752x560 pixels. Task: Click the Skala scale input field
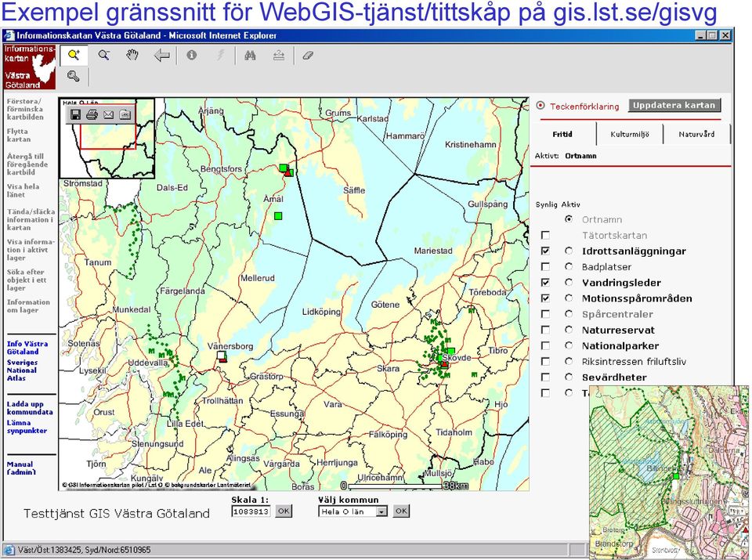point(251,511)
